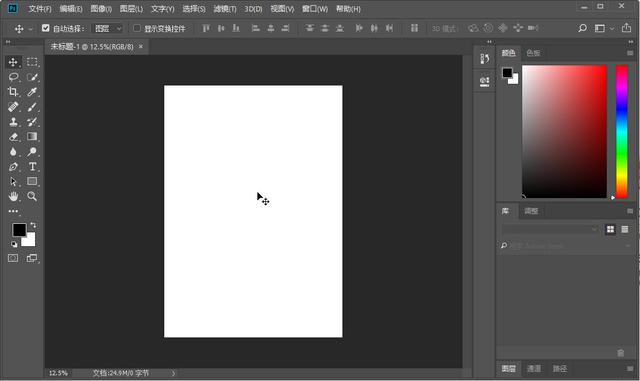Toggle the 显示变换控件 checkbox
The image size is (640, 381).
pos(137,28)
